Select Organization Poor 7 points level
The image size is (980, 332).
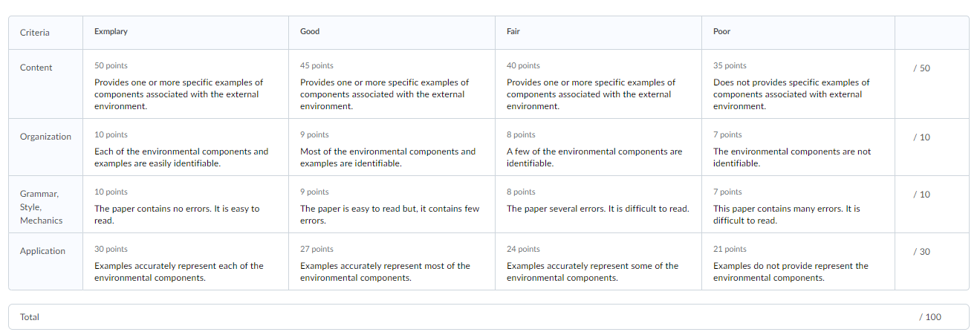pos(798,147)
